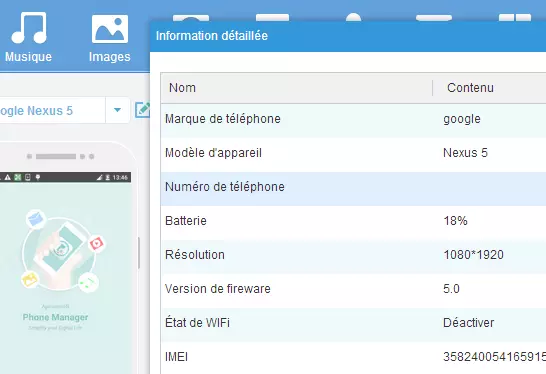Image resolution: width=546 pixels, height=374 pixels.
Task: Select the IMEI row label
Action: pos(176,357)
